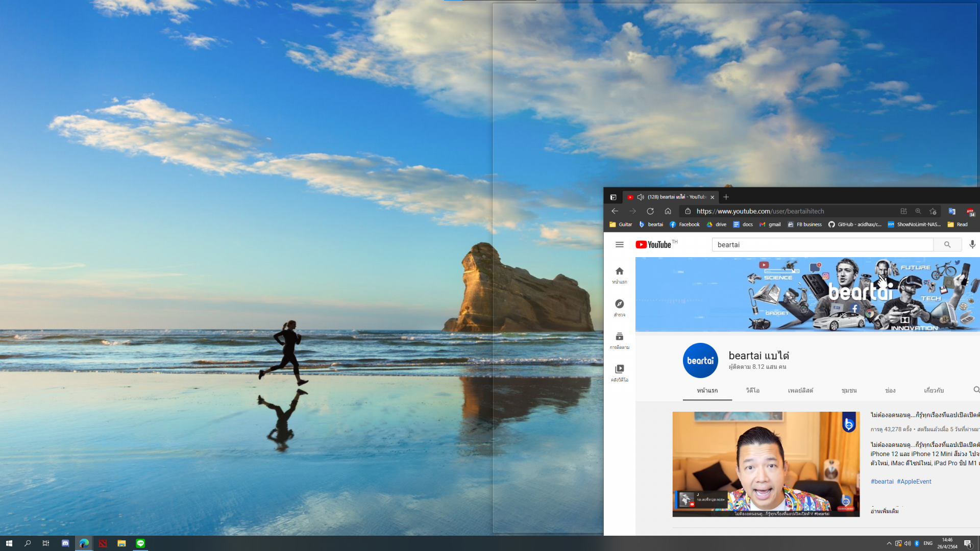Screen dimensions: 980x551
Task: Open the Translate extension icon
Action: click(x=952, y=211)
